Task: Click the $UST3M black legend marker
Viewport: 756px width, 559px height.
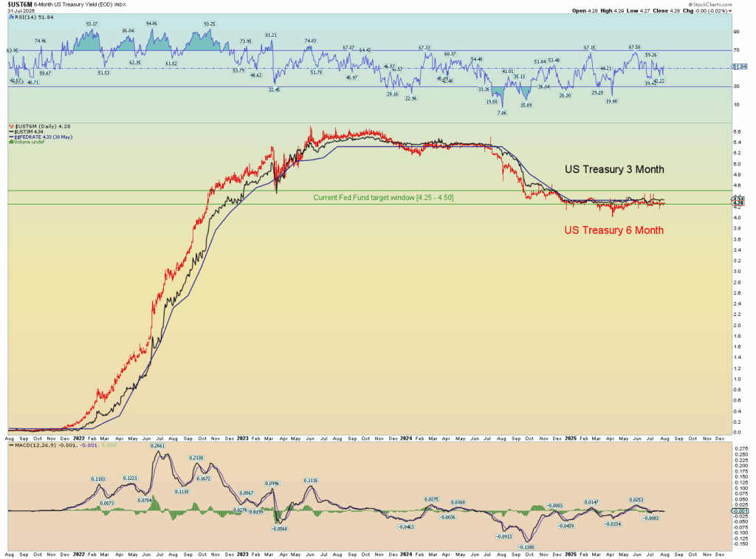Action: [x=10, y=133]
